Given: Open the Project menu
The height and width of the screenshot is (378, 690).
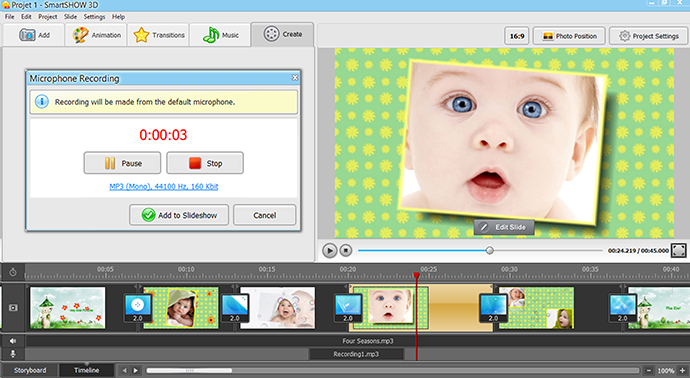Looking at the screenshot, I should [x=48, y=17].
